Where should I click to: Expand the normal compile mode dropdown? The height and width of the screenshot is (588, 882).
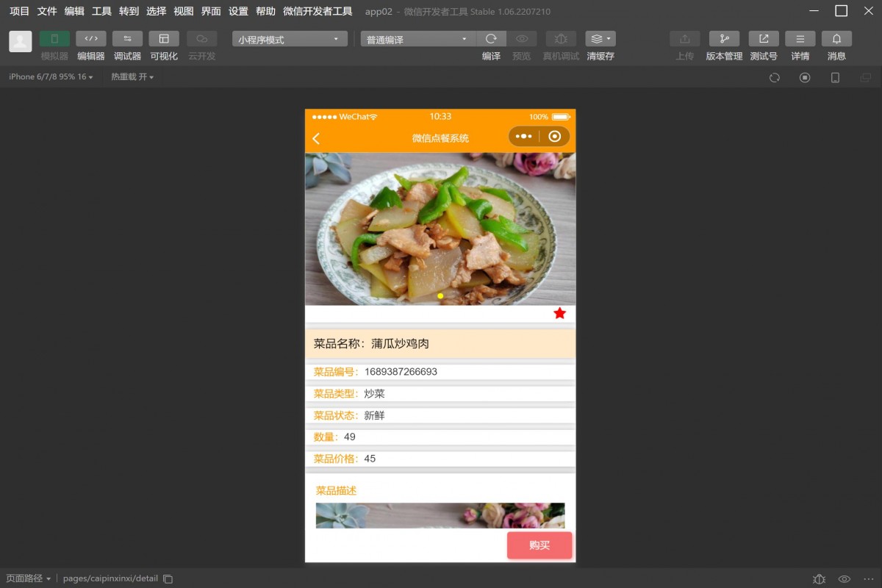pos(417,39)
